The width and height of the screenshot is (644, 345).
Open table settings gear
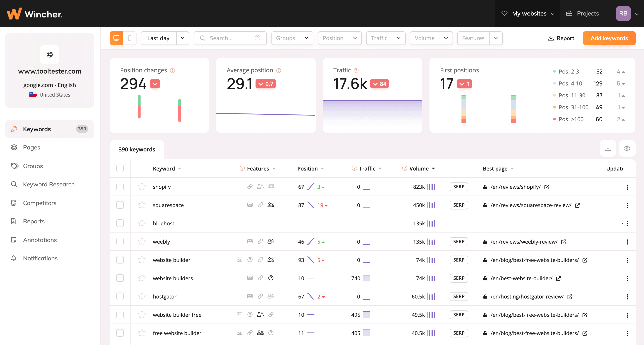pos(627,148)
